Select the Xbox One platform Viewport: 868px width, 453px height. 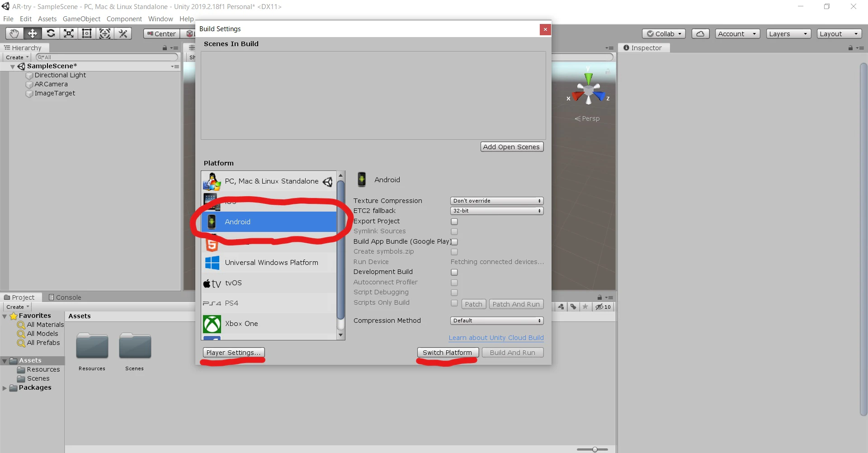[x=269, y=324]
